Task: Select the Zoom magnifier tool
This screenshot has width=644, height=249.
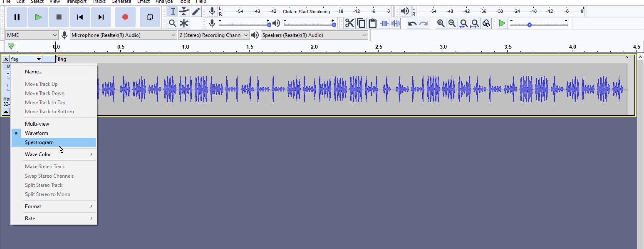Action: point(173,23)
